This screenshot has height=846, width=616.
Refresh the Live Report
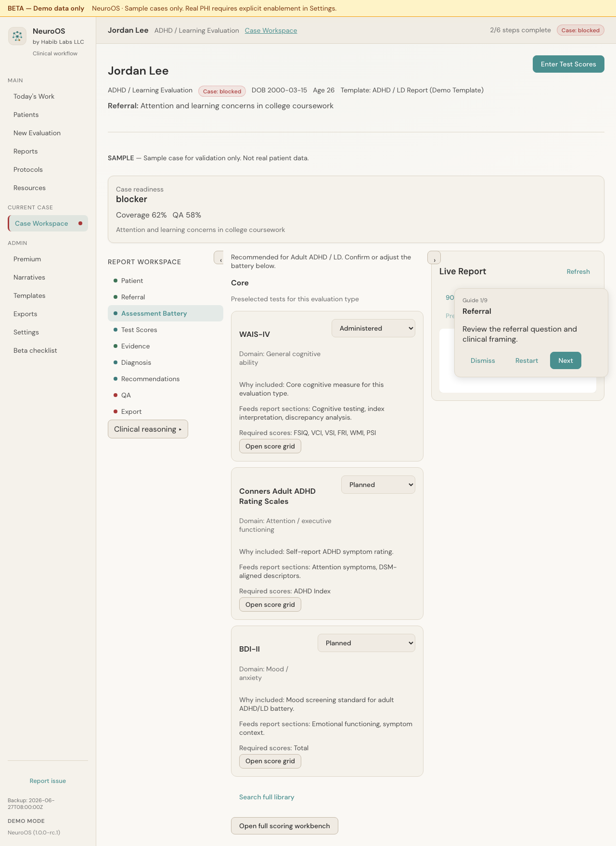578,271
